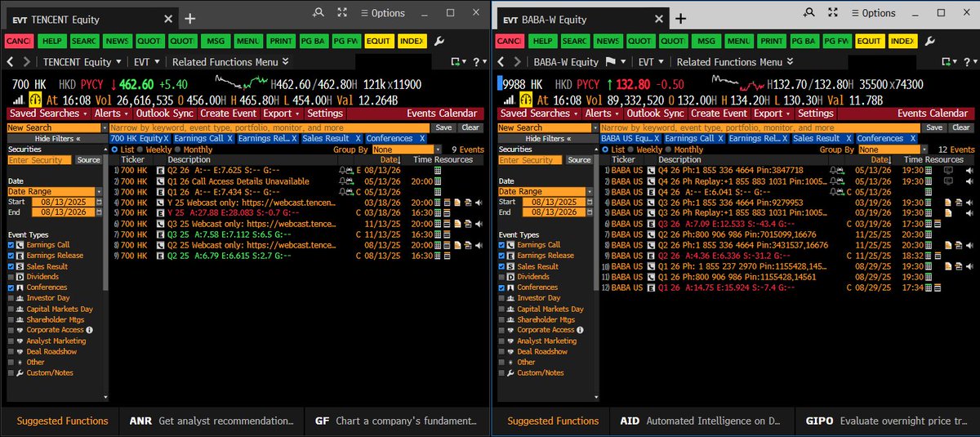Image resolution: width=980 pixels, height=437 pixels.
Task: Go back using left arrow in TENCENT window
Action: (10, 62)
